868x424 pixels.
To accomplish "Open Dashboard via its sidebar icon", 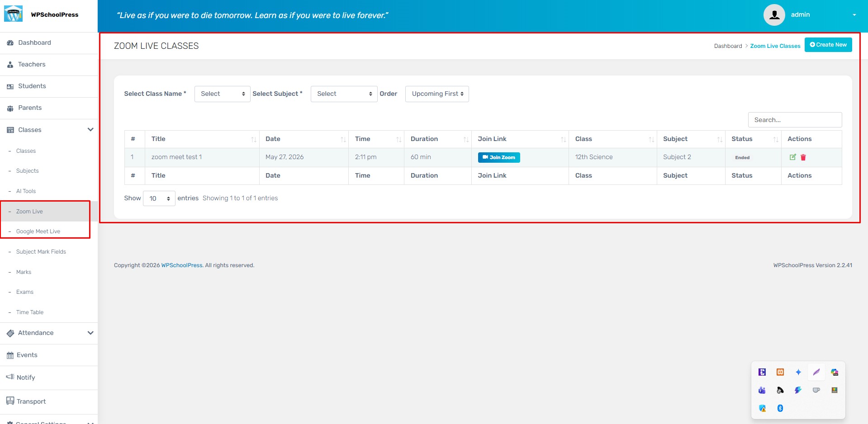I will coord(10,43).
